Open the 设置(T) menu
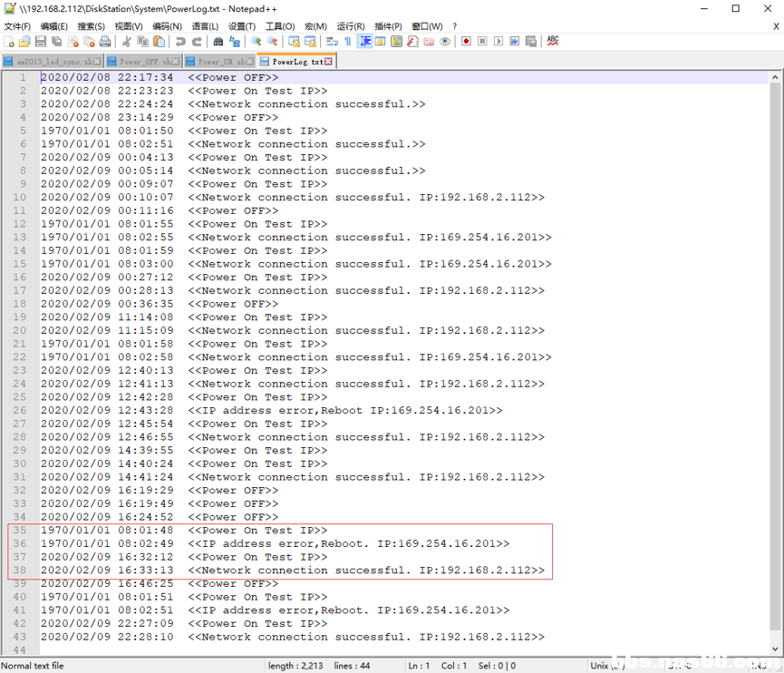Viewport: 784px width, 673px height. tap(242, 26)
